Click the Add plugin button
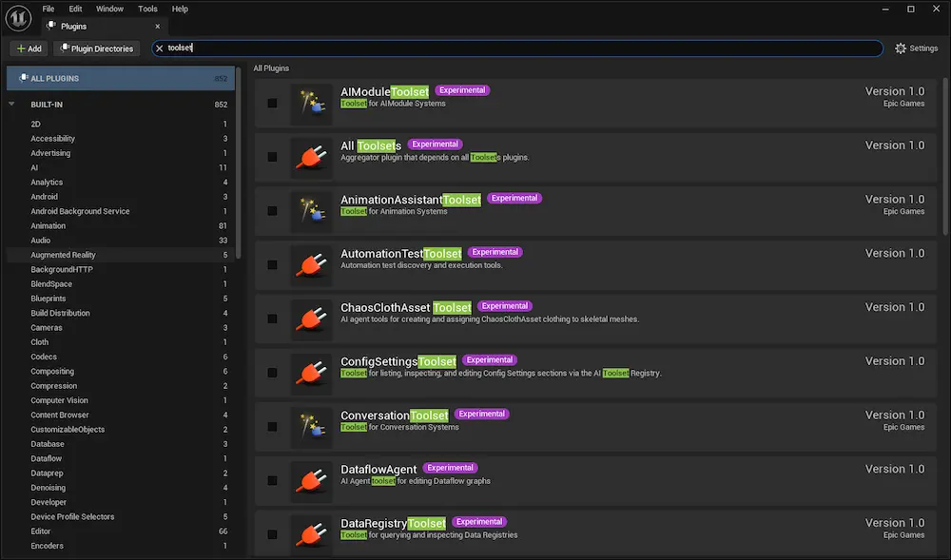Viewport: 951px width, 560px height. [x=29, y=48]
